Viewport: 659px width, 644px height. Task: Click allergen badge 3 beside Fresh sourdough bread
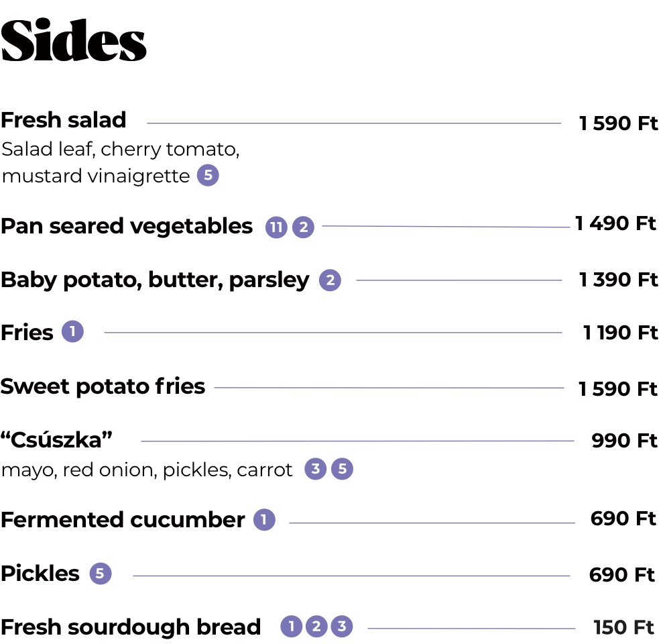click(342, 627)
